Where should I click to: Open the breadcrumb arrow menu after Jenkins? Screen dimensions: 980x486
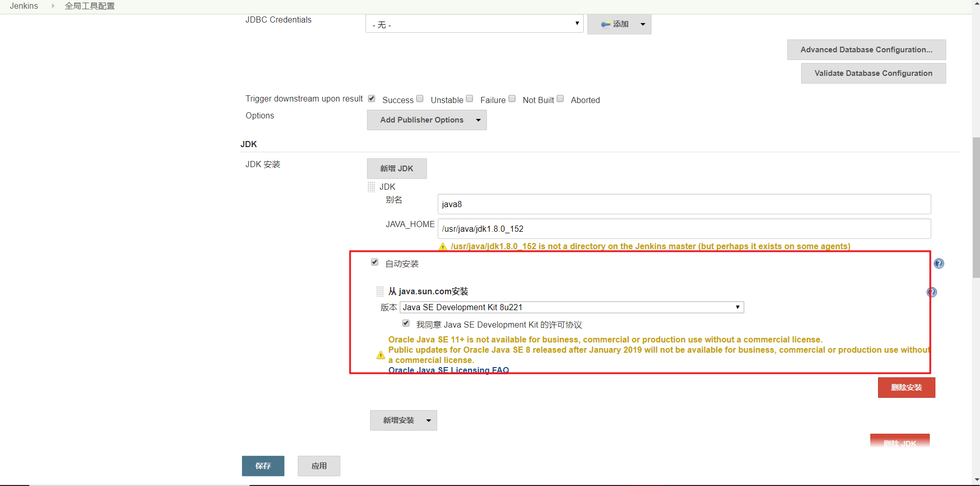53,6
